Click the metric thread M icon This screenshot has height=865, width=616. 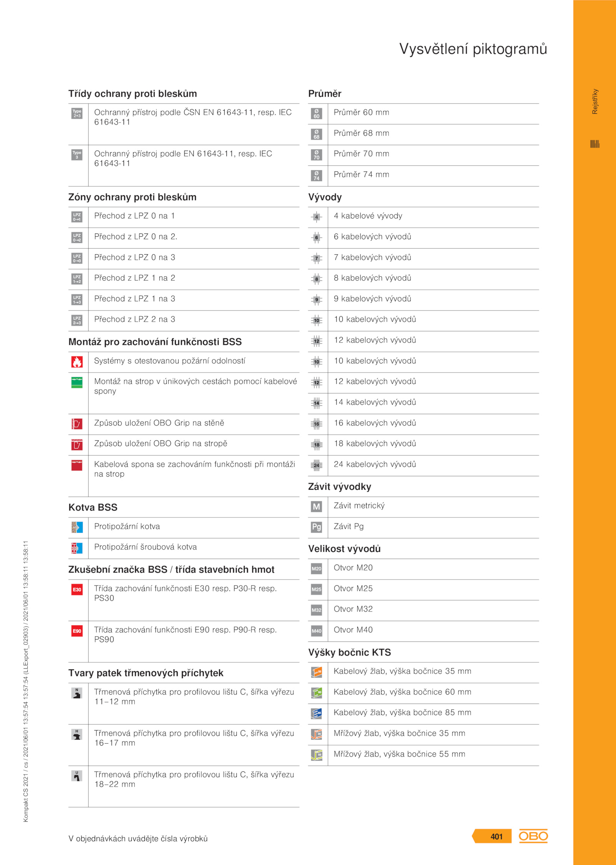316,506
